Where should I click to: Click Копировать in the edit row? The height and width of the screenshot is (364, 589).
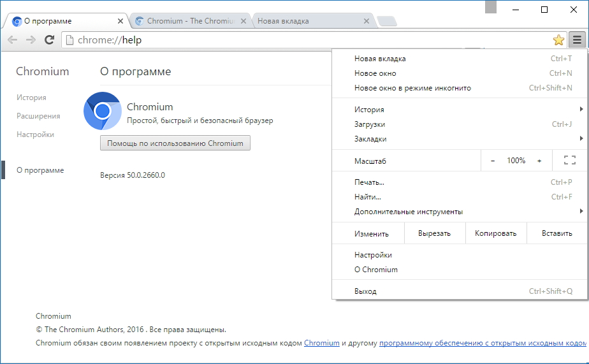(x=496, y=233)
